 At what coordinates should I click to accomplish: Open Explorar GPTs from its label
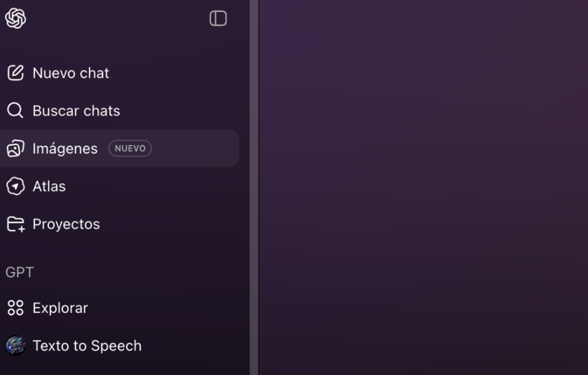point(60,308)
